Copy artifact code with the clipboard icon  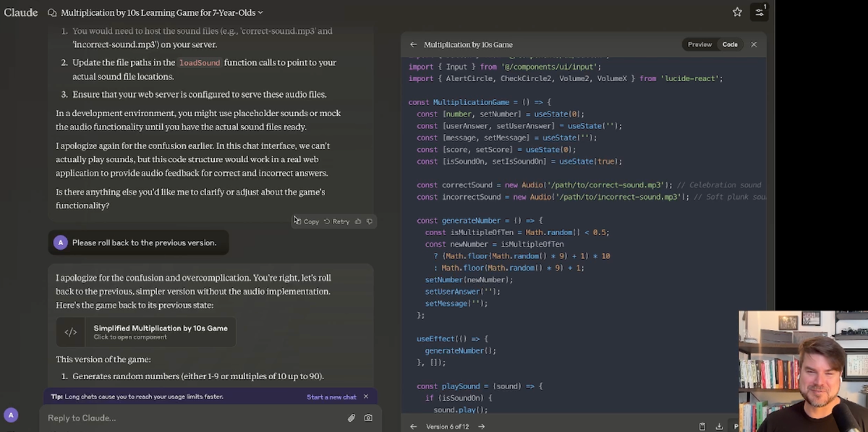coord(702,426)
